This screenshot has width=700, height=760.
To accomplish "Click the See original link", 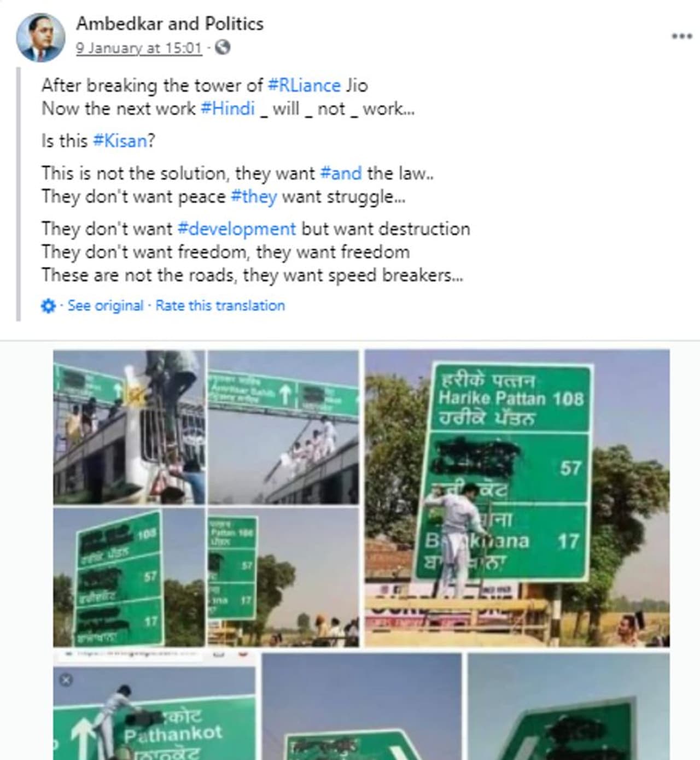I will pyautogui.click(x=105, y=306).
